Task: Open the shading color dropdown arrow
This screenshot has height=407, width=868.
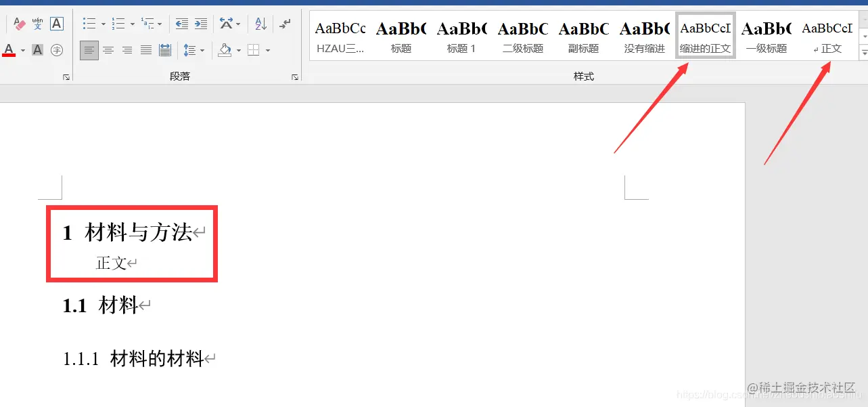Action: (238, 50)
